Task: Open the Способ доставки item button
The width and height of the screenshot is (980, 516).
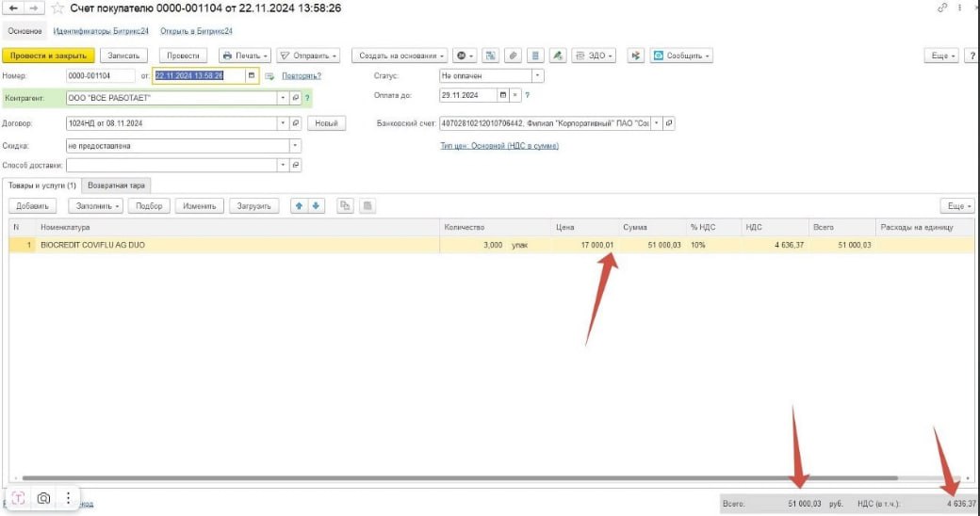Action: tap(296, 165)
